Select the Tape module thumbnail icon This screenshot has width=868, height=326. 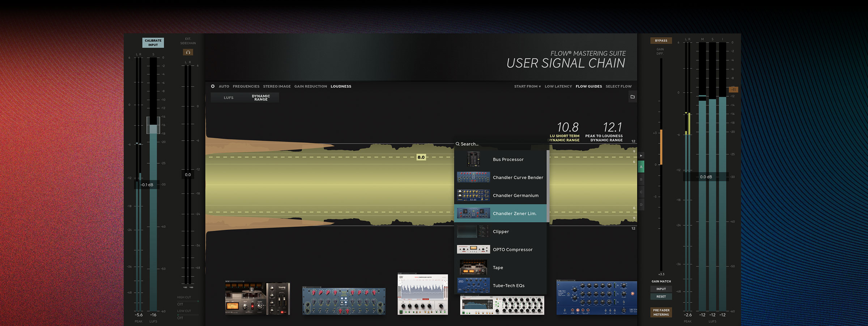pyautogui.click(x=473, y=268)
